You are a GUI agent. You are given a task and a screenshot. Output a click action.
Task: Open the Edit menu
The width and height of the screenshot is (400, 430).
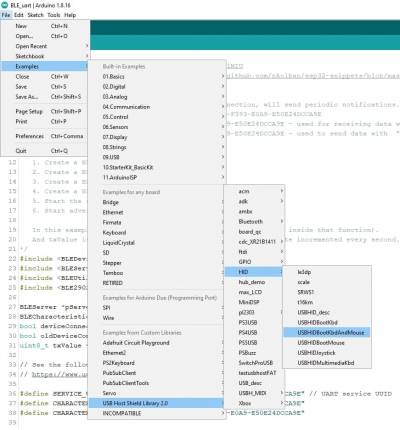(19, 15)
